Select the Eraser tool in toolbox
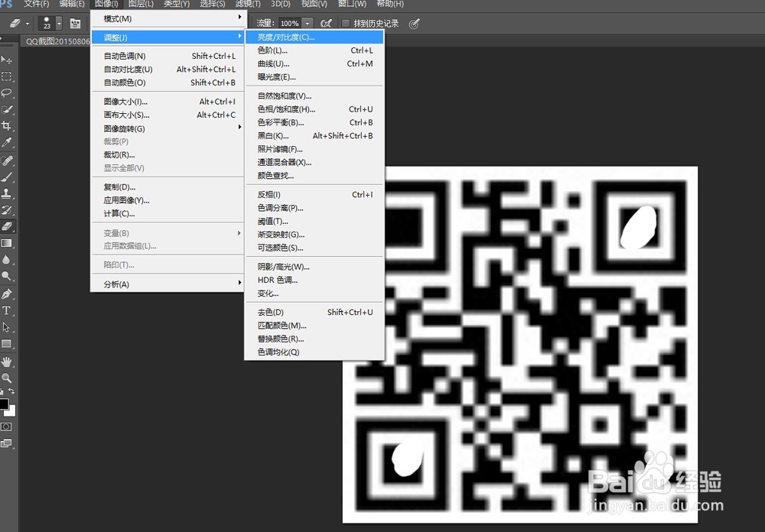This screenshot has width=765, height=532. [x=7, y=226]
